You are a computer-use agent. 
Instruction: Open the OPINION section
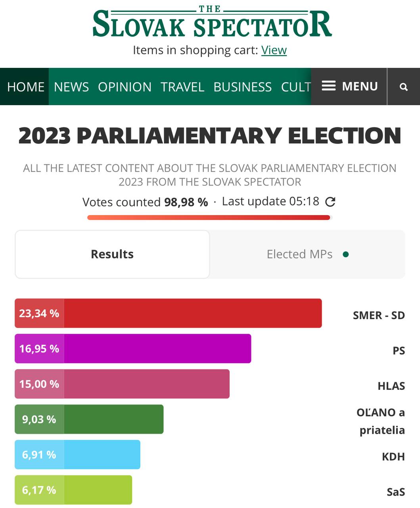(125, 87)
